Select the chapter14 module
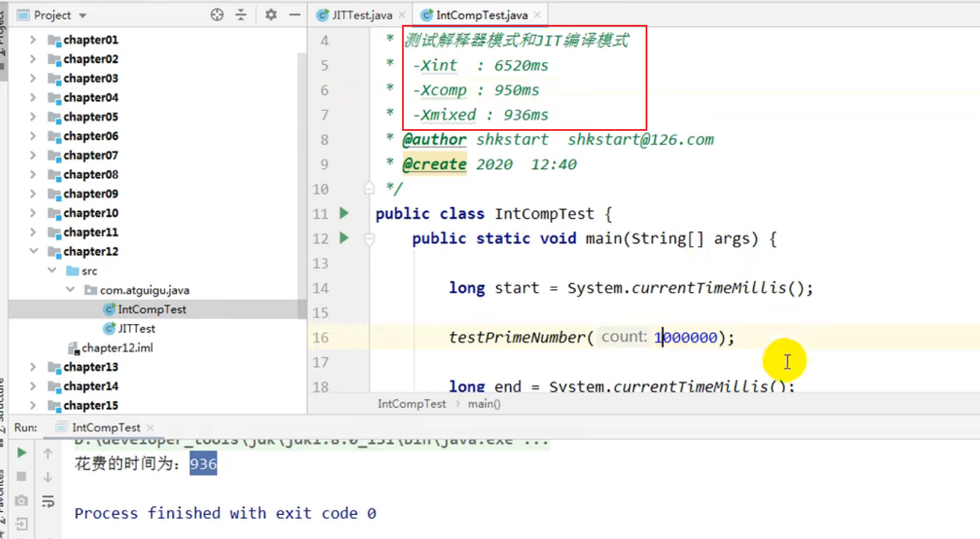The height and width of the screenshot is (539, 980). (90, 386)
